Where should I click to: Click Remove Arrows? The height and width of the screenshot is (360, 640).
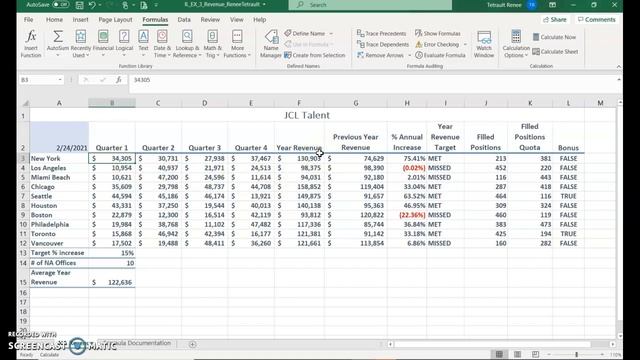(380, 55)
